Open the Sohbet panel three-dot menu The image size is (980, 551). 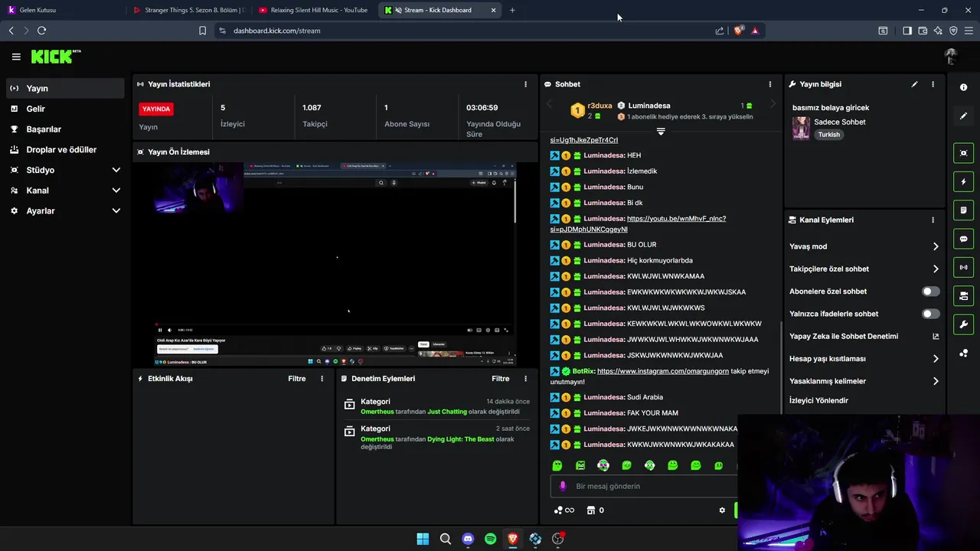770,84
